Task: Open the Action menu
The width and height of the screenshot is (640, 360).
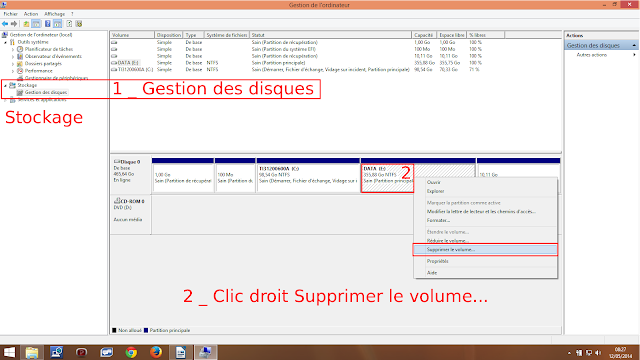Action: [x=31, y=14]
